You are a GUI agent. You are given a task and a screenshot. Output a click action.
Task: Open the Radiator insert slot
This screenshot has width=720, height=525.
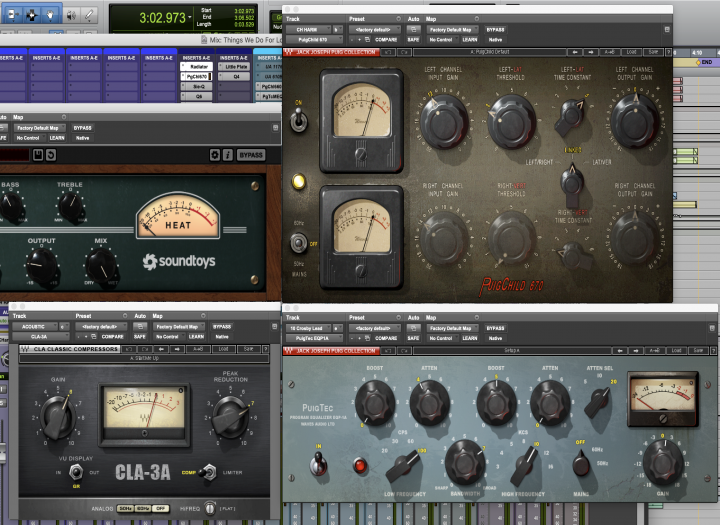[x=197, y=67]
